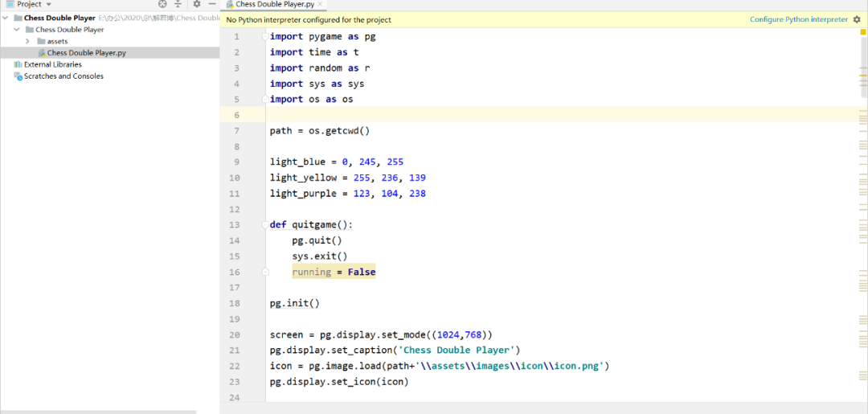This screenshot has height=414, width=868.
Task: Click the Python file icon in tree
Action: point(42,53)
